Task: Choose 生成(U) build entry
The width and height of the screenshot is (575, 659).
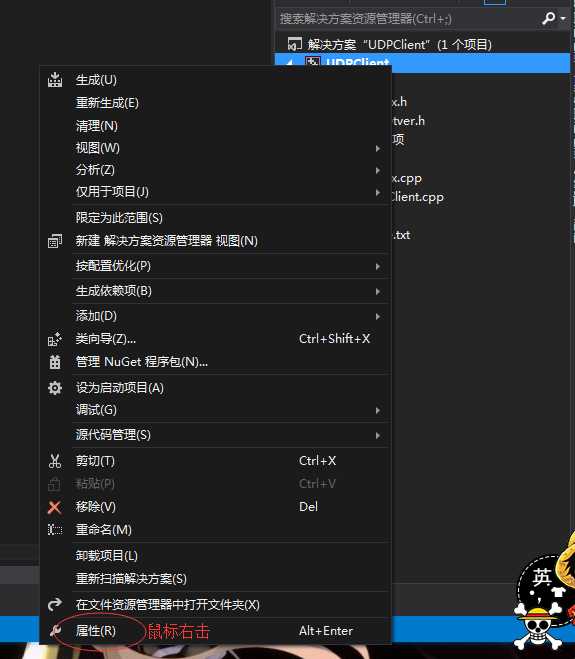Action: (216, 80)
